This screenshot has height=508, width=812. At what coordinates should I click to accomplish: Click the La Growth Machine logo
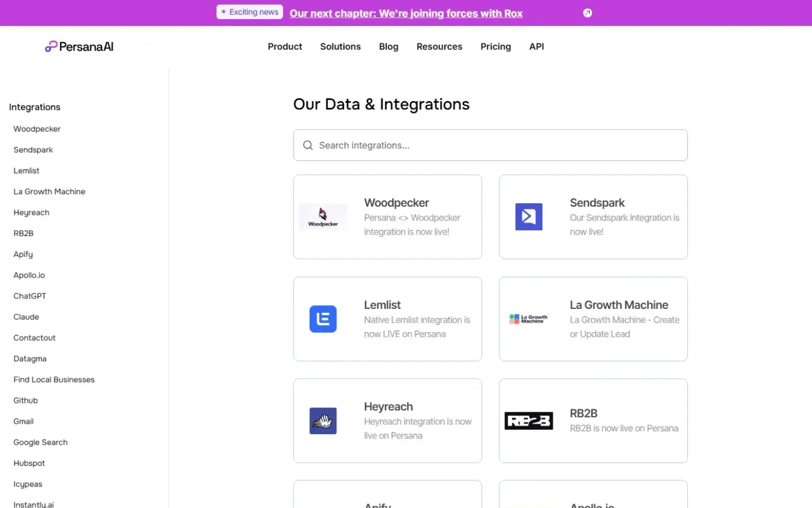click(x=529, y=319)
